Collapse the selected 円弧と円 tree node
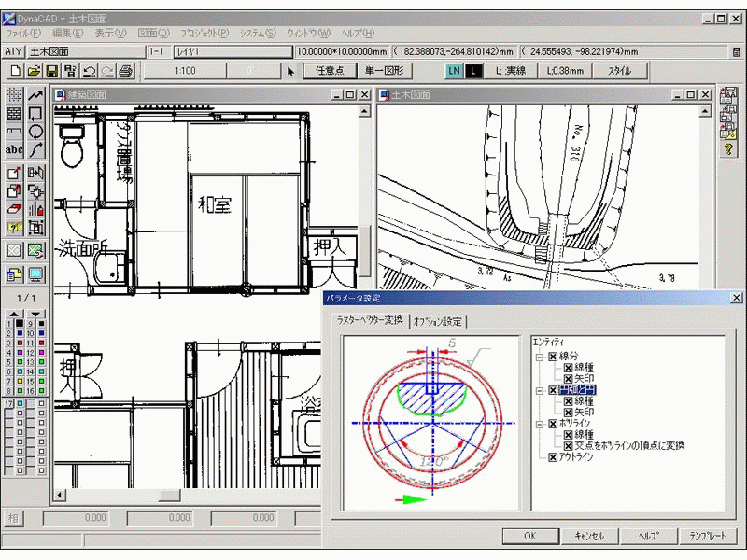 539,390
